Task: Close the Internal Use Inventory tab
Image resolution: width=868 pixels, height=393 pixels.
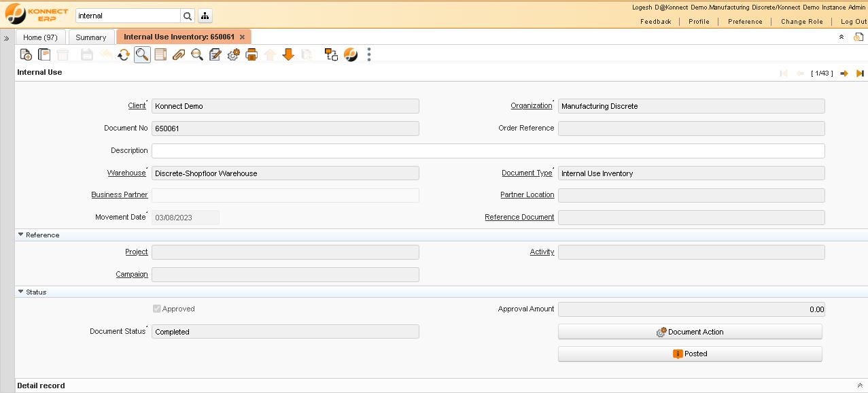Action: [242, 37]
